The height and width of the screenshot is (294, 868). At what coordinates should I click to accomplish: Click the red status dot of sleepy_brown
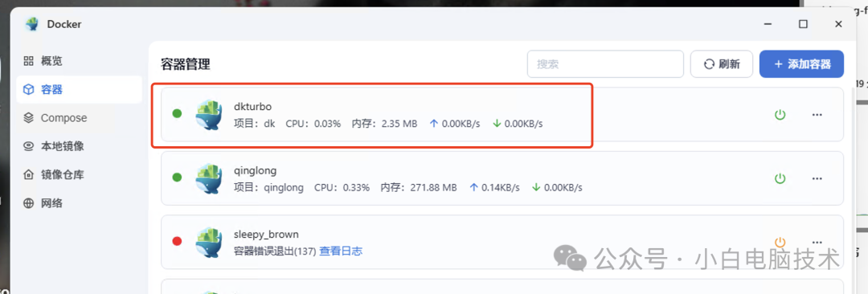(177, 242)
